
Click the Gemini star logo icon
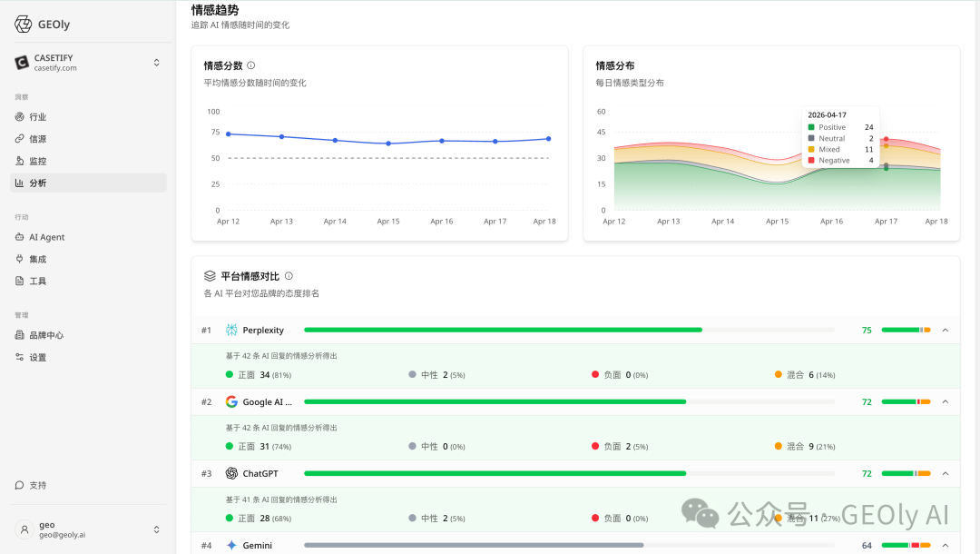pyautogui.click(x=231, y=545)
